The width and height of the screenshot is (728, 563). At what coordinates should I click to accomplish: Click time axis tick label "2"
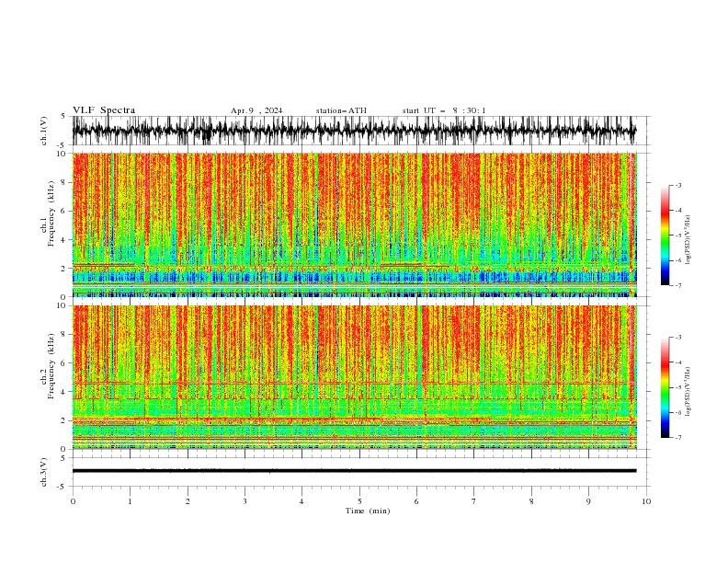[x=188, y=501]
